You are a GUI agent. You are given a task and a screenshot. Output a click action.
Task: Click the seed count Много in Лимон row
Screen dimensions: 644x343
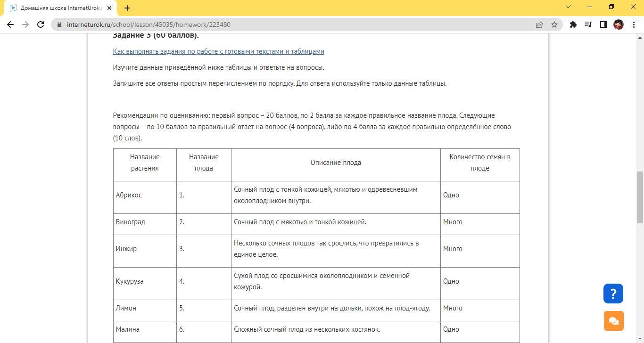coord(453,308)
